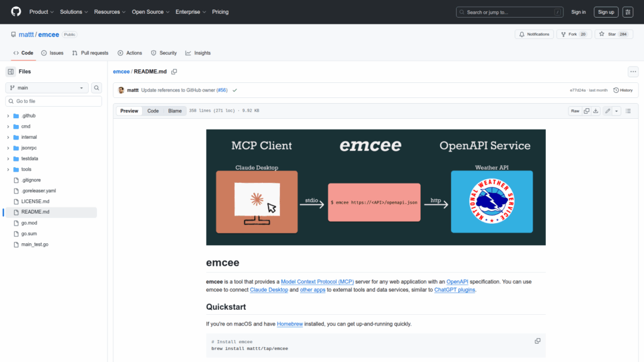This screenshot has width=644, height=362.
Task: Click the GitHub logo icon
Action: tap(16, 12)
